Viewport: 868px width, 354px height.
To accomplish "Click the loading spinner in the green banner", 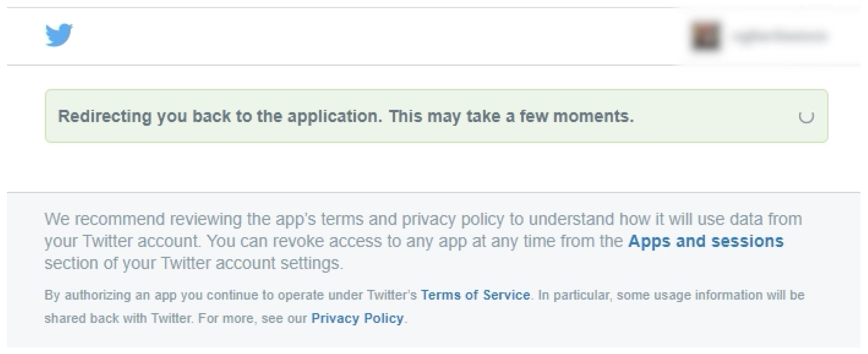I will coord(806,117).
